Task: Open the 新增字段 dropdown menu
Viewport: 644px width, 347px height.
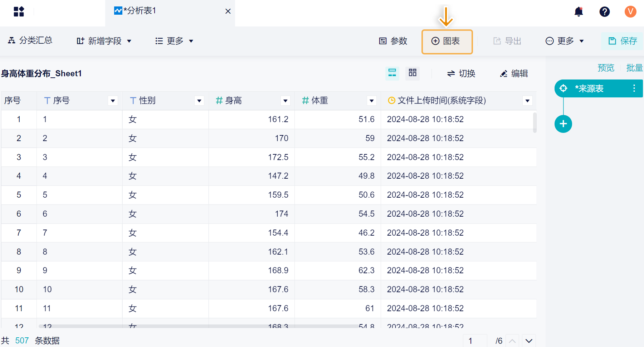Action: click(104, 41)
